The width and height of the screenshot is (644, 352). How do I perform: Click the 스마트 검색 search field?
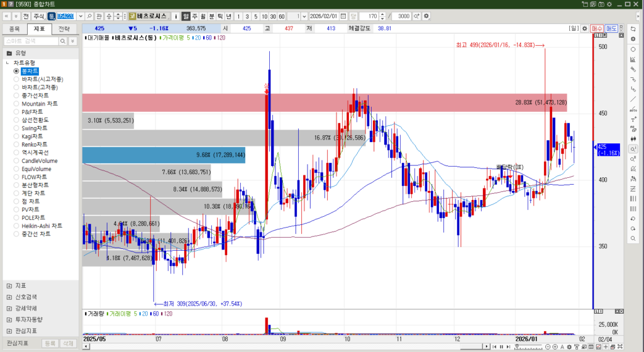pyautogui.click(x=31, y=41)
